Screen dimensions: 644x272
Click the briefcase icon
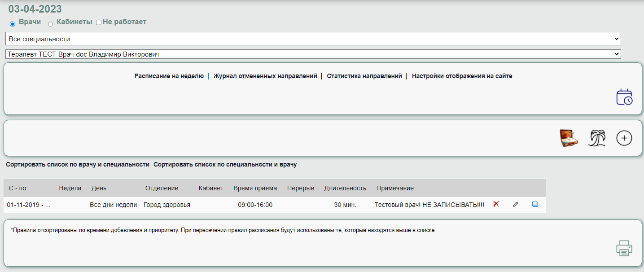coord(568,138)
